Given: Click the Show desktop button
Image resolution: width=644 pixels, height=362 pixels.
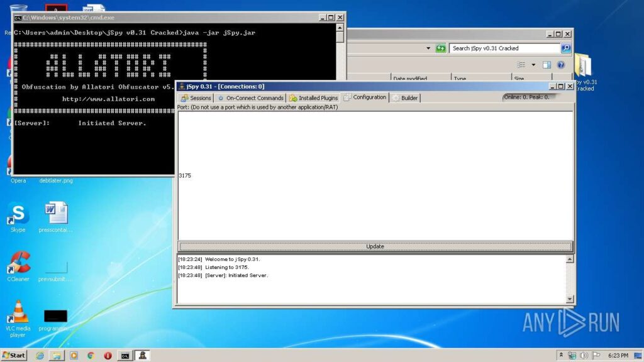Looking at the screenshot, I should point(639,356).
